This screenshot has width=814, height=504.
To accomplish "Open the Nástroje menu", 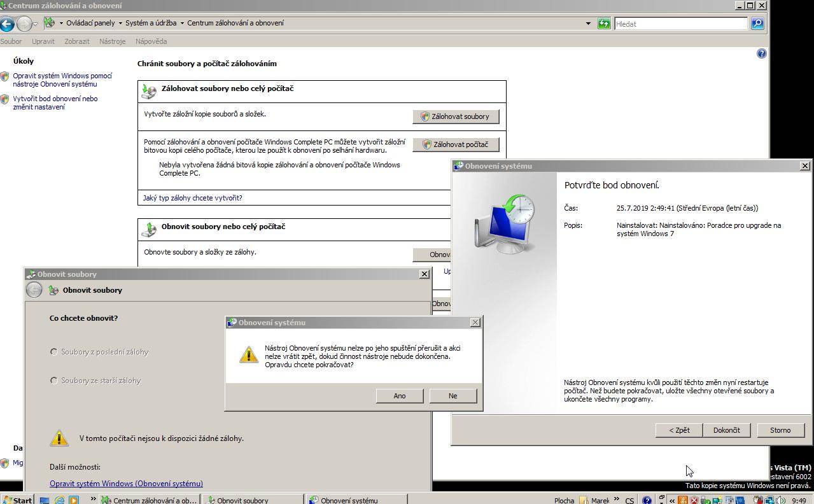I will click(113, 41).
